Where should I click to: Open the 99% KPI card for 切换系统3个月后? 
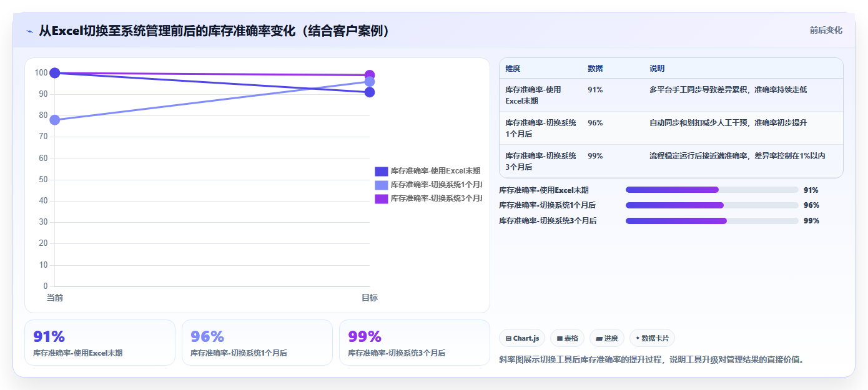tap(415, 343)
